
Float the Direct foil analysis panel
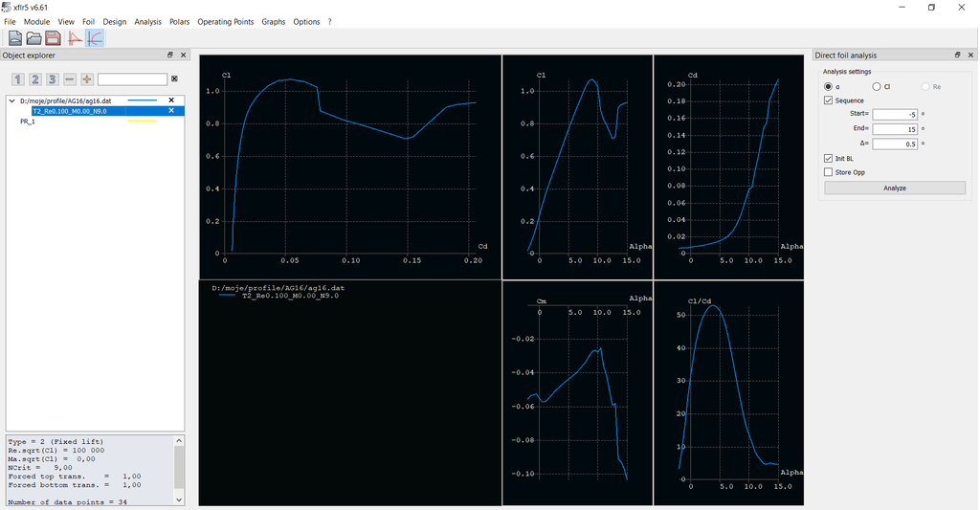point(956,55)
